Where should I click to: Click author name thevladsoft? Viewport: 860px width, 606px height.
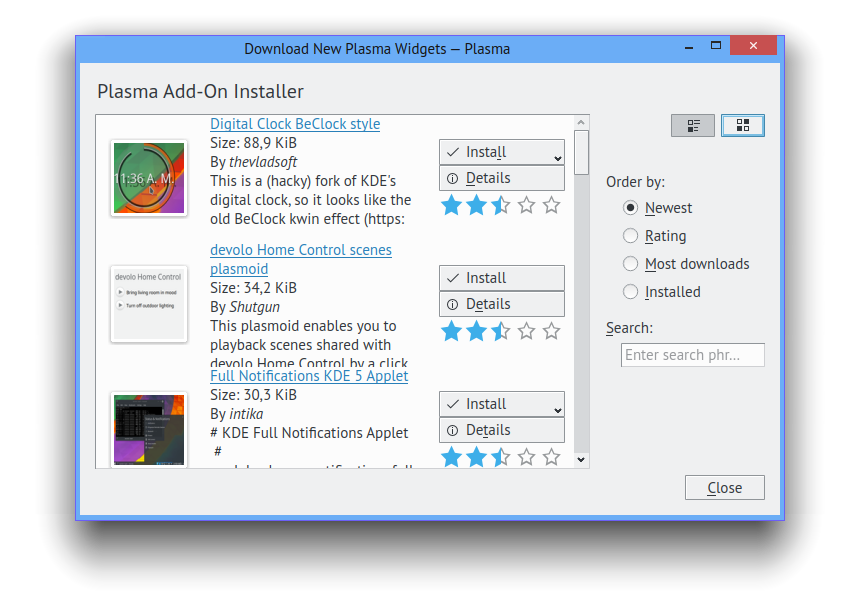click(263, 162)
